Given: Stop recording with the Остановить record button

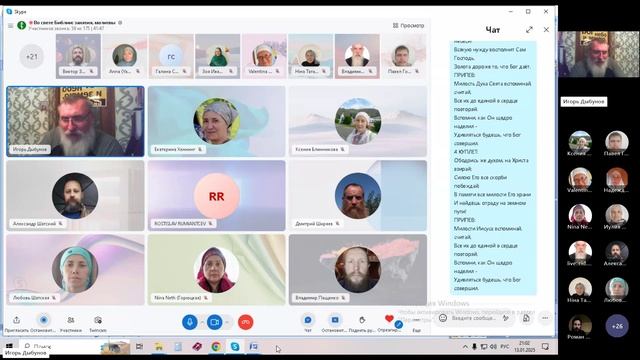Looking at the screenshot, I should (x=44, y=320).
